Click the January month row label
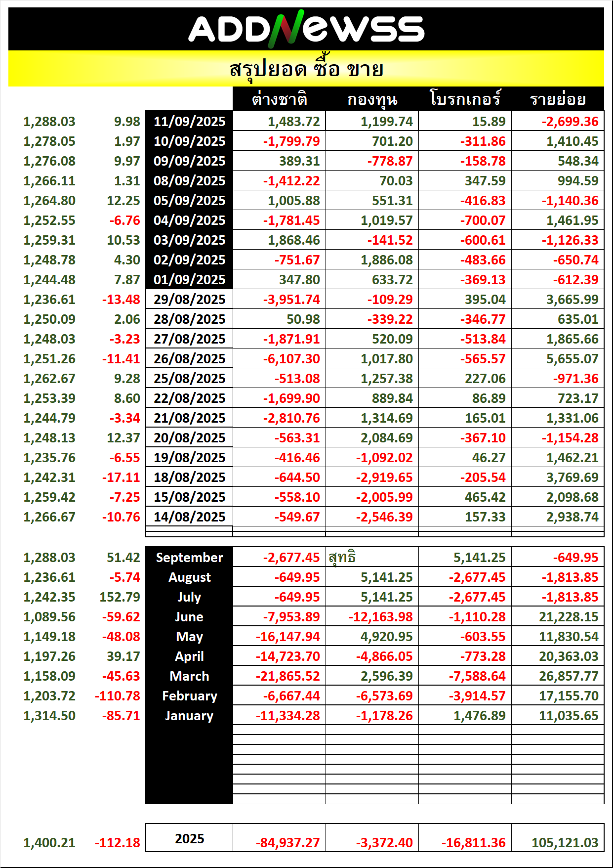The height and width of the screenshot is (868, 613). point(189,715)
